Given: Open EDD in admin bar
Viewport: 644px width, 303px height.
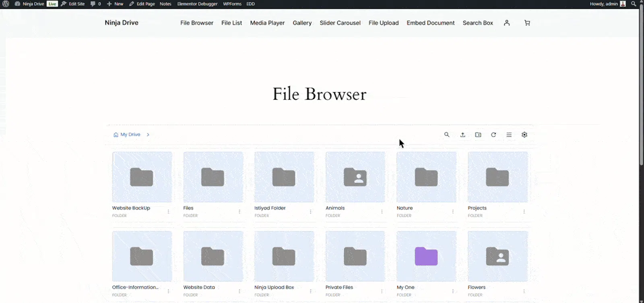Looking at the screenshot, I should click(x=251, y=4).
